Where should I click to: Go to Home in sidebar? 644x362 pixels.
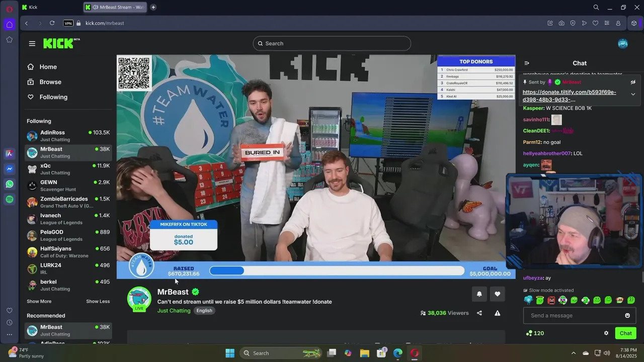(x=42, y=67)
